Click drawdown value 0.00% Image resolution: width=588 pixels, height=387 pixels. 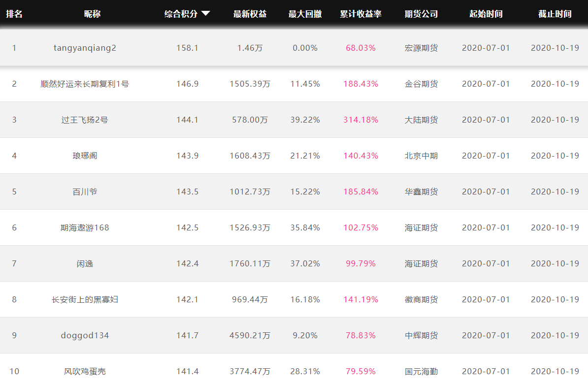tap(305, 48)
